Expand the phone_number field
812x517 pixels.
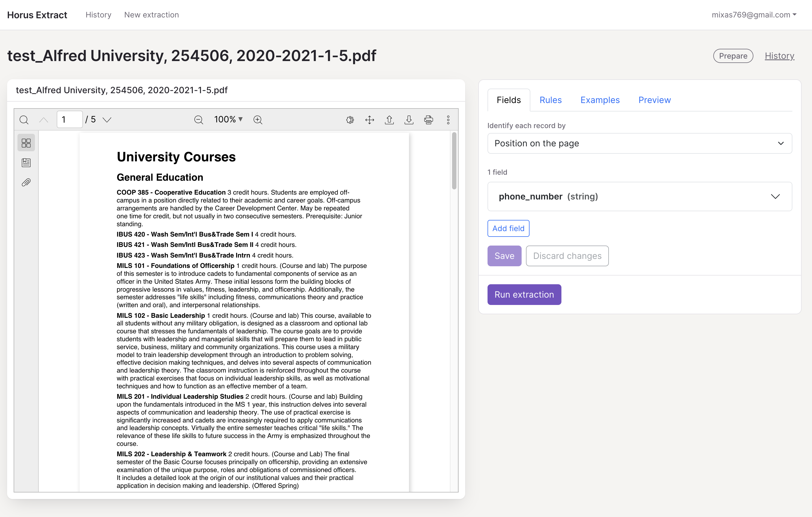[x=639, y=196]
